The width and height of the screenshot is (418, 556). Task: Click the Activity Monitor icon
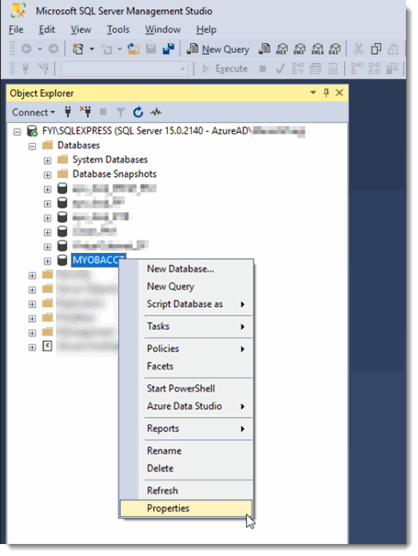coord(156,112)
